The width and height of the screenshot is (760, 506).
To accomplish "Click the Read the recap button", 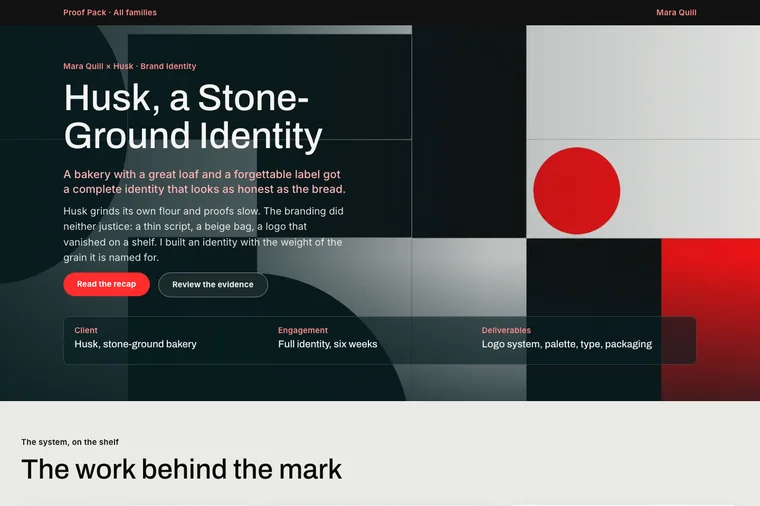I will pos(106,284).
